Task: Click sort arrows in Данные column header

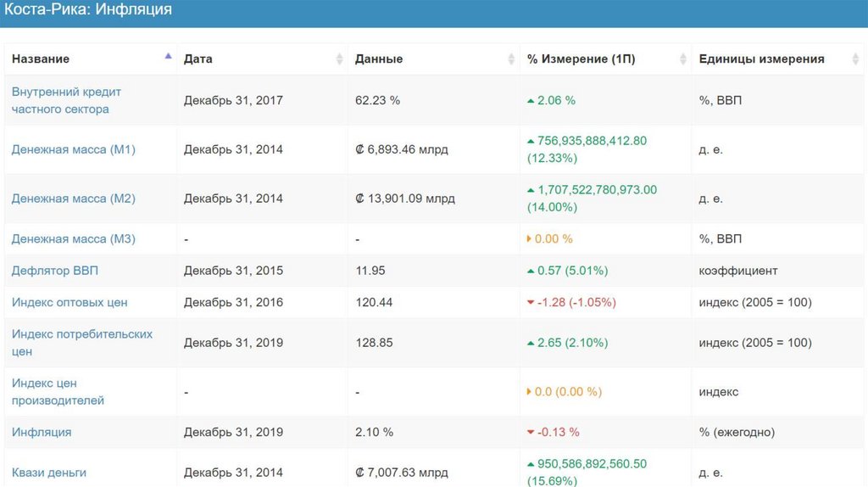Action: [511, 59]
